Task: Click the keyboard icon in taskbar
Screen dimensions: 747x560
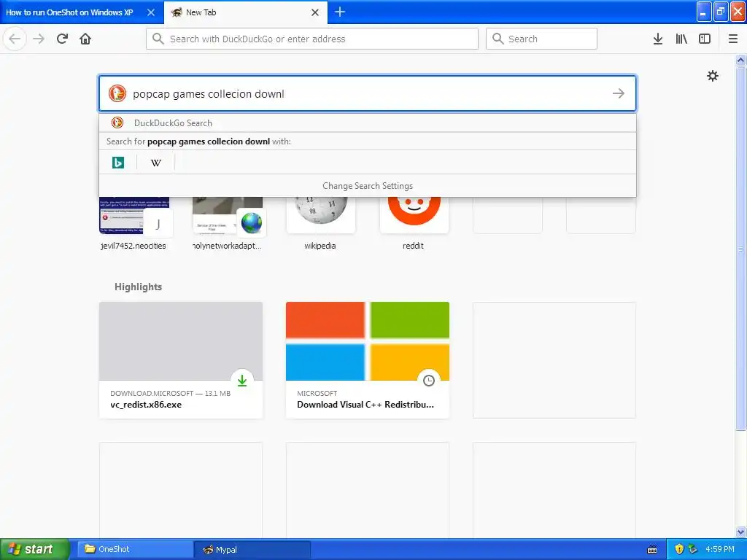Action: [x=652, y=550]
